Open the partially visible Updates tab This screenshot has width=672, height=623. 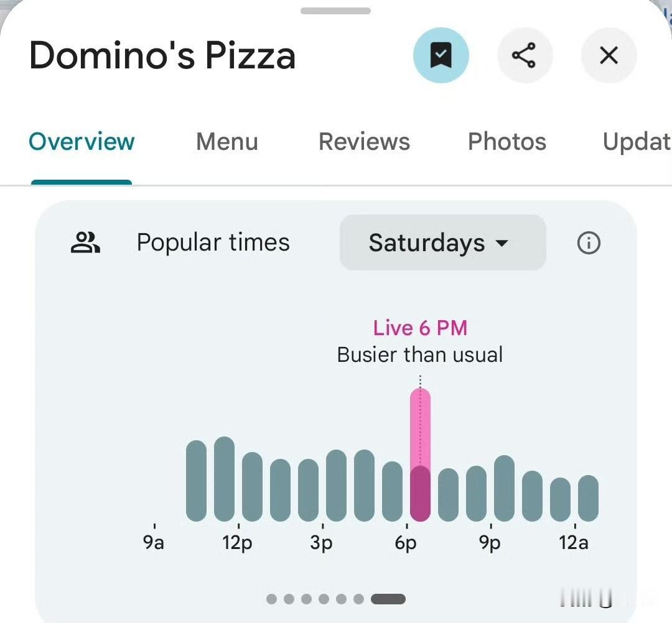(637, 141)
